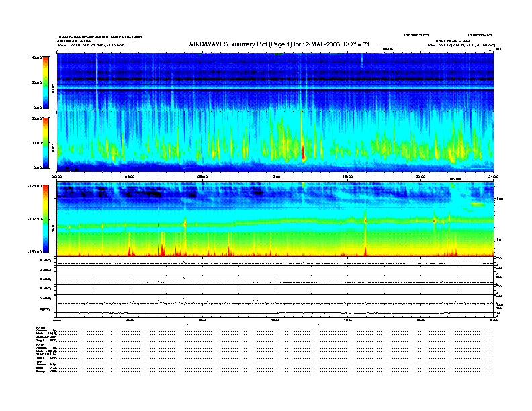
Task: Click the -125.00 label on TNR color scale
Action: pos(35,186)
